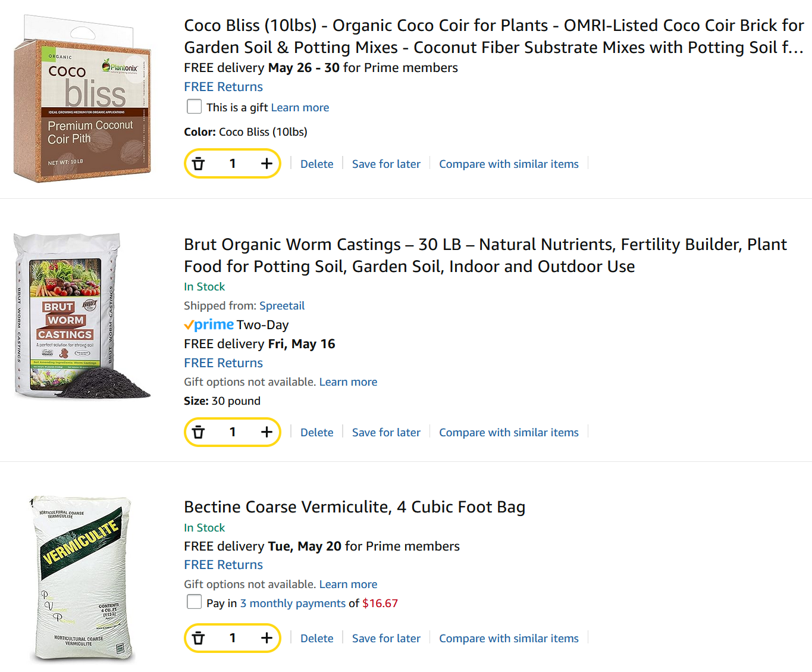
Task: Click Learn more beside gift checkbox
Action: pyautogui.click(x=300, y=107)
